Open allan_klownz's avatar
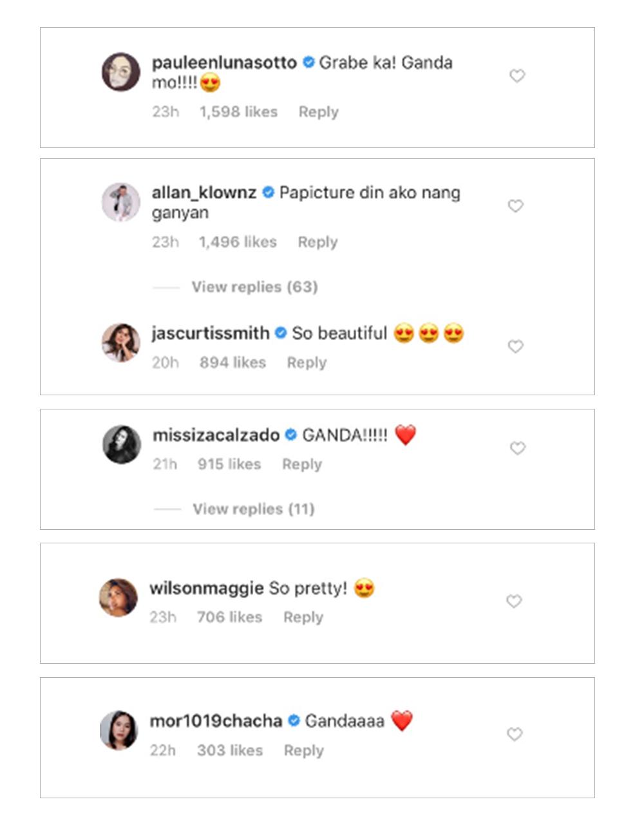Image resolution: width=644 pixels, height=824 pixels. pyautogui.click(x=121, y=202)
